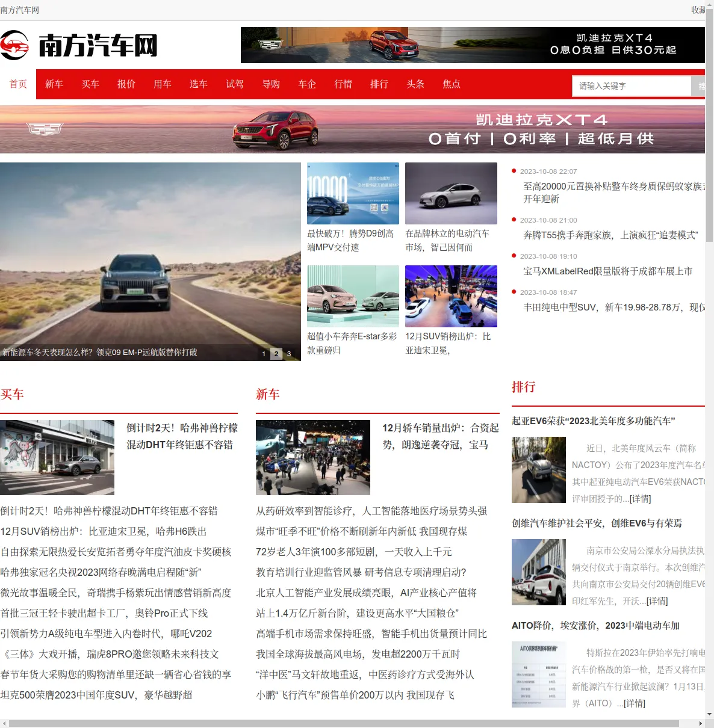Open 北京人工智能产业发展成绩亮眼 item
The height and width of the screenshot is (728, 714).
[x=367, y=593]
